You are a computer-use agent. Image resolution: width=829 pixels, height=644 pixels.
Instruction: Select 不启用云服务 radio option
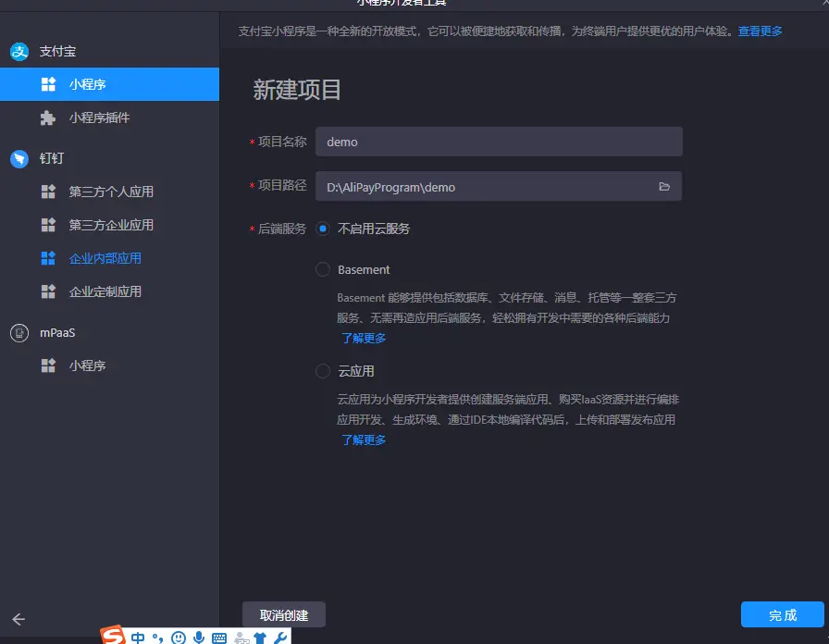pyautogui.click(x=323, y=229)
